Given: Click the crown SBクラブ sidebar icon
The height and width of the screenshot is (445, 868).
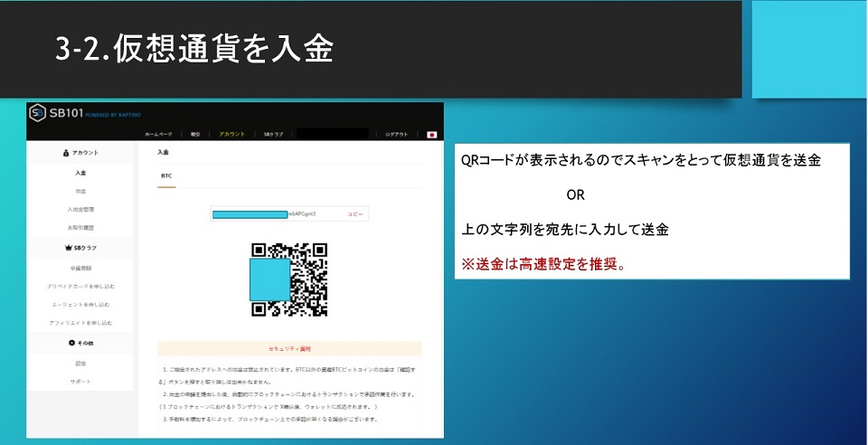Looking at the screenshot, I should pos(69,248).
